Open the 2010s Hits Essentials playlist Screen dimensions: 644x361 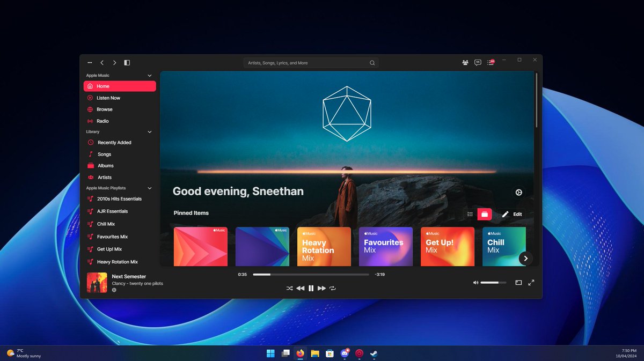(x=120, y=199)
